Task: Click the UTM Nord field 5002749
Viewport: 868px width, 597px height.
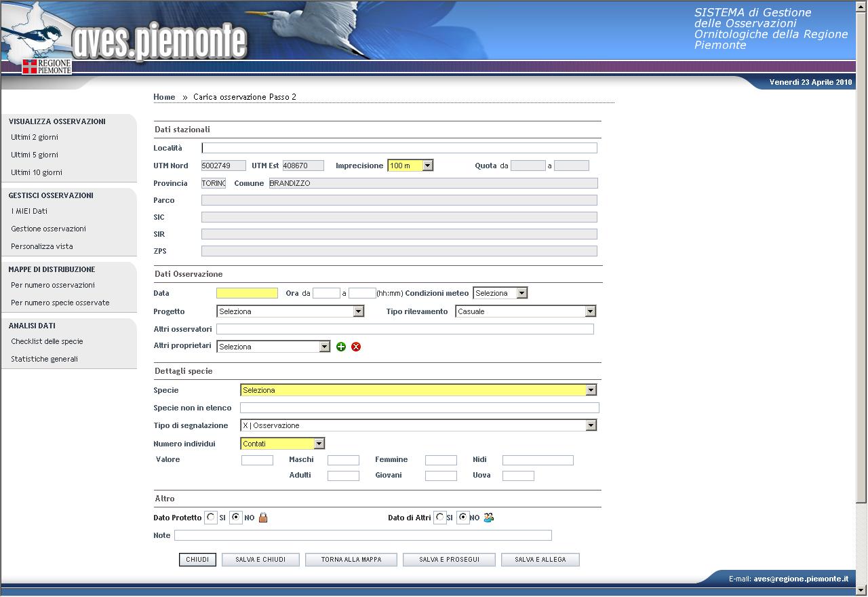Action: click(x=224, y=166)
